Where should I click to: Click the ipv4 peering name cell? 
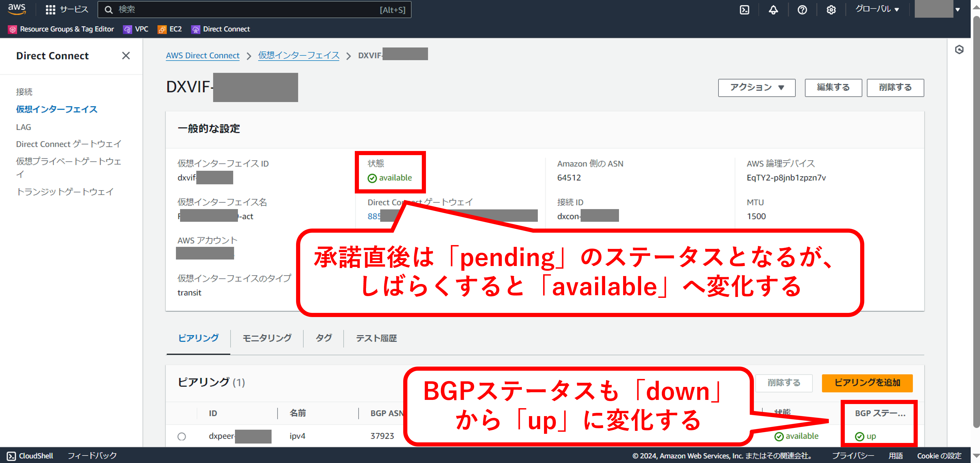[x=298, y=436]
